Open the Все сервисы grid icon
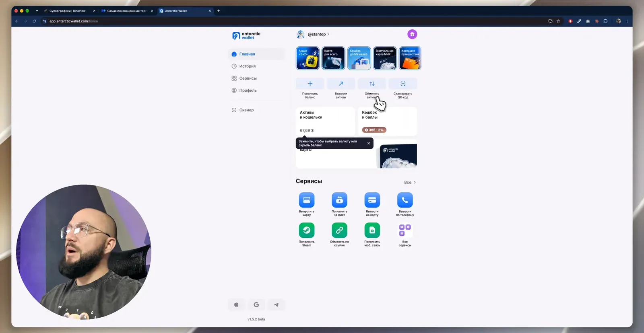644x333 pixels. click(405, 230)
